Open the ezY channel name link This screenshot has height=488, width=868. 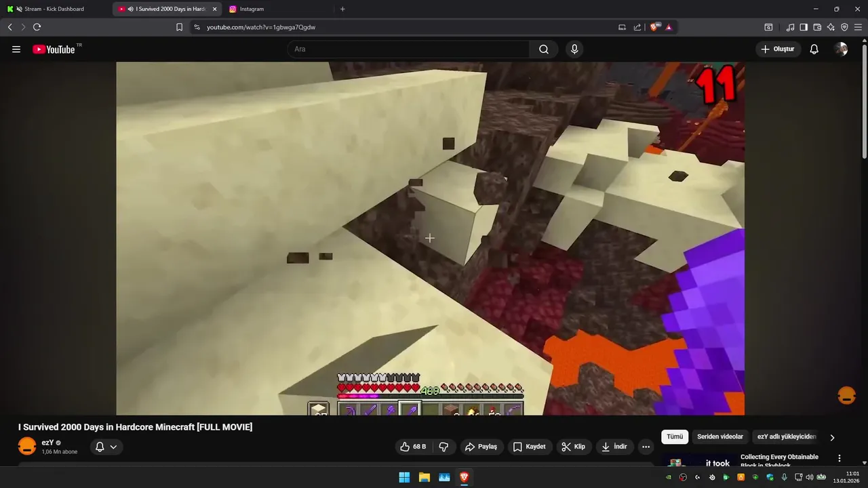[x=47, y=443]
